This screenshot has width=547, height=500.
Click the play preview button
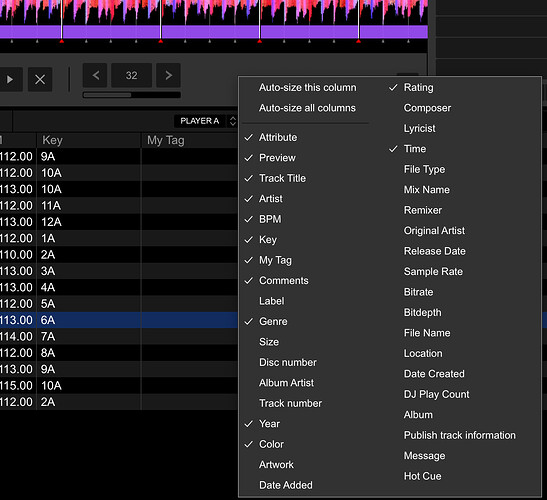[10, 80]
